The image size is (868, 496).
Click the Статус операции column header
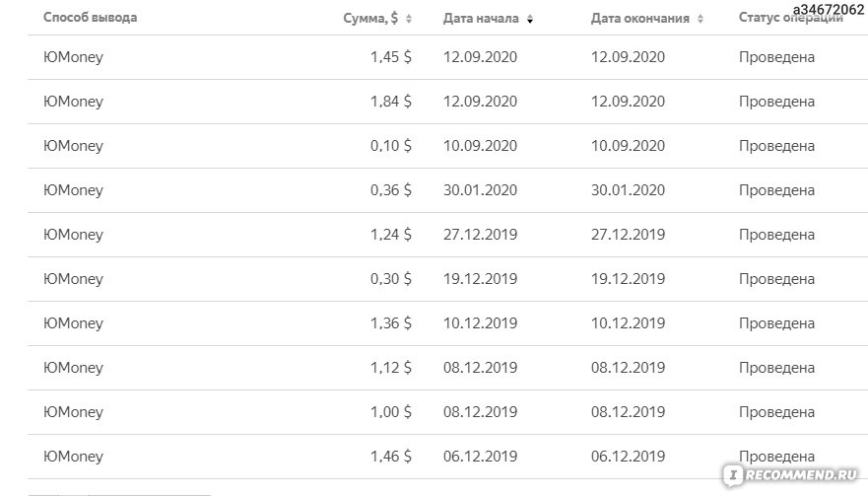pyautogui.click(x=790, y=18)
